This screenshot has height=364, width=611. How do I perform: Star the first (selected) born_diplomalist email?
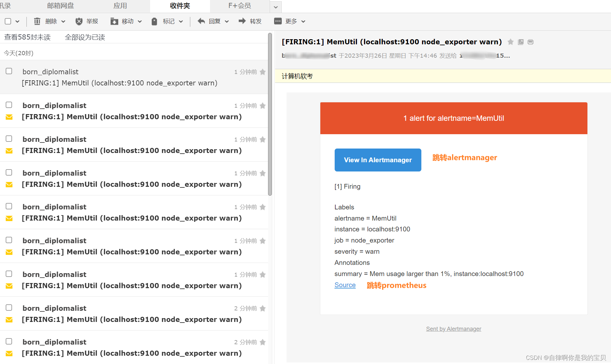pos(263,72)
